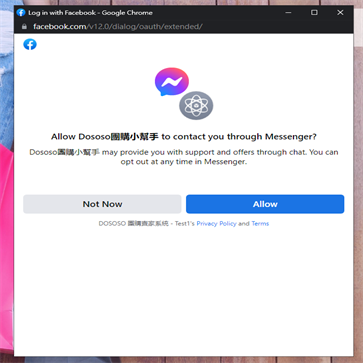The width and height of the screenshot is (363, 363).
Task: Allow Dososo to contact you via Messenger
Action: (265, 204)
